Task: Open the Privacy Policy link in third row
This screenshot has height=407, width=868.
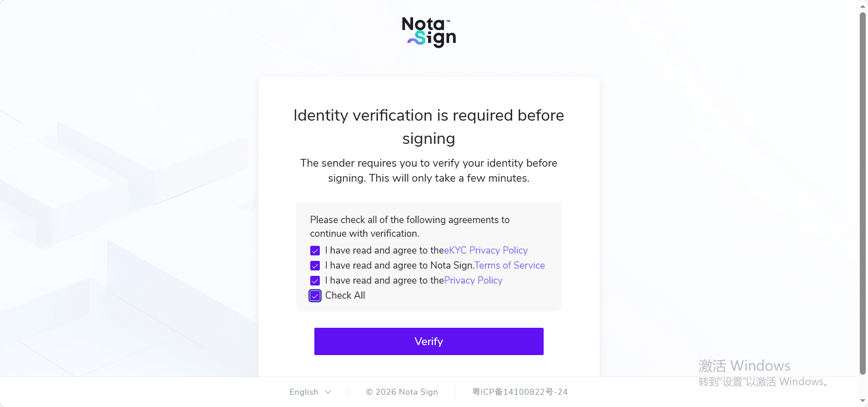Action: coord(473,280)
